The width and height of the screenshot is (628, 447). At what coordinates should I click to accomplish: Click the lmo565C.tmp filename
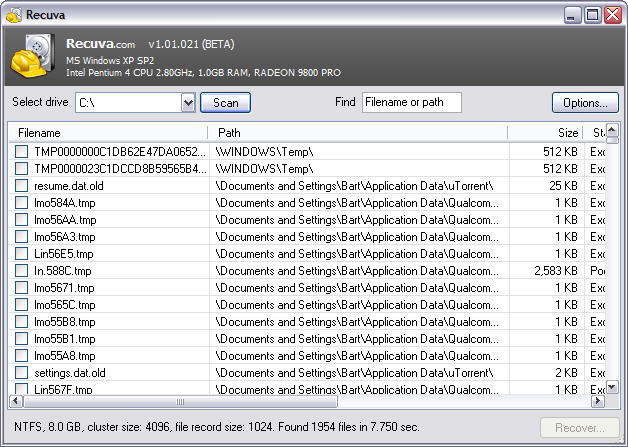coord(65,305)
